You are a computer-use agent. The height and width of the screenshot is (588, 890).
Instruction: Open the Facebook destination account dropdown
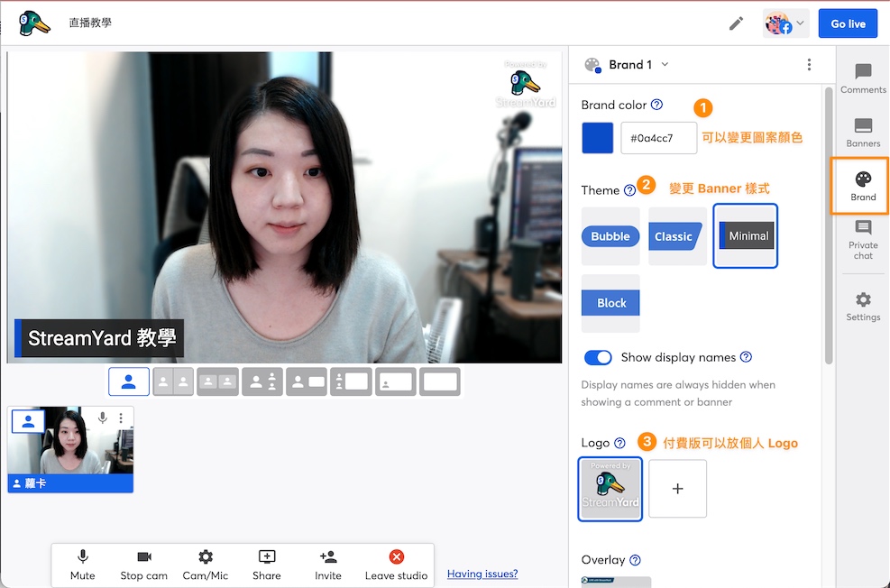pyautogui.click(x=785, y=23)
